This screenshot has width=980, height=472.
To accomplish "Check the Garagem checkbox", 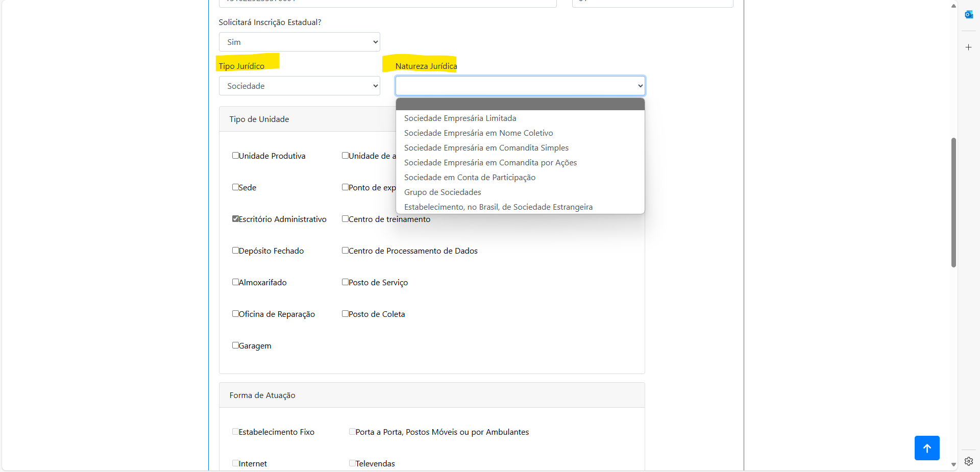I will [x=235, y=345].
